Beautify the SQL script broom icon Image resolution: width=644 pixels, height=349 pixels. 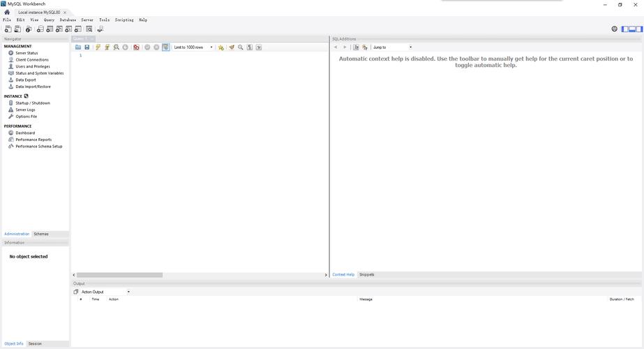tap(232, 47)
